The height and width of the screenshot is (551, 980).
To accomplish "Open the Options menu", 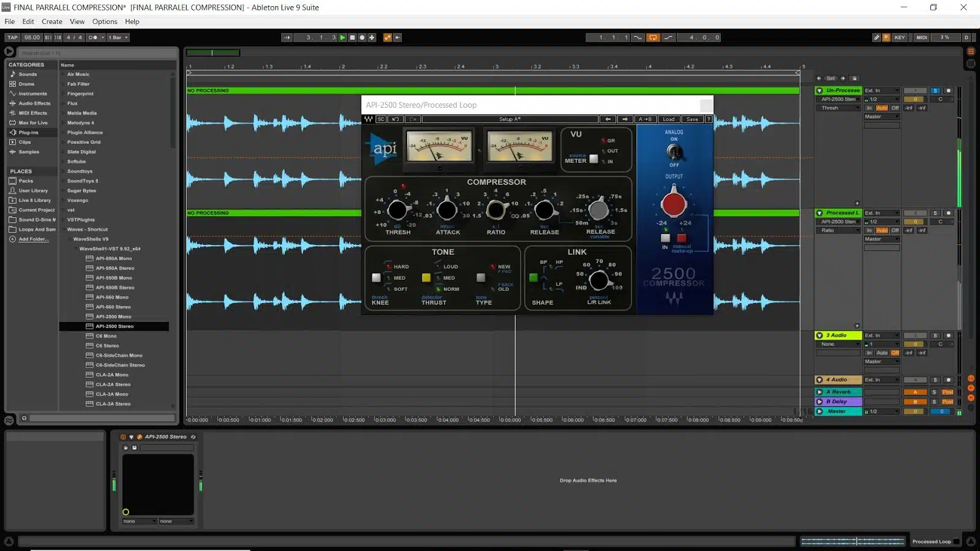I will point(105,21).
